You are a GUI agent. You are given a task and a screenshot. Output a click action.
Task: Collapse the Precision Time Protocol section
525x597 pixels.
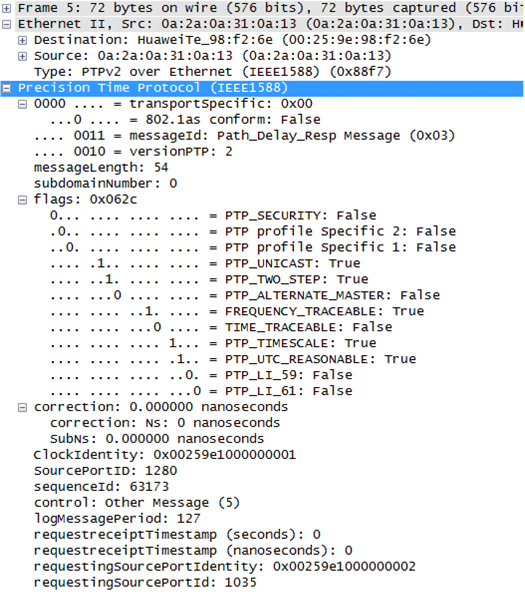click(x=6, y=88)
